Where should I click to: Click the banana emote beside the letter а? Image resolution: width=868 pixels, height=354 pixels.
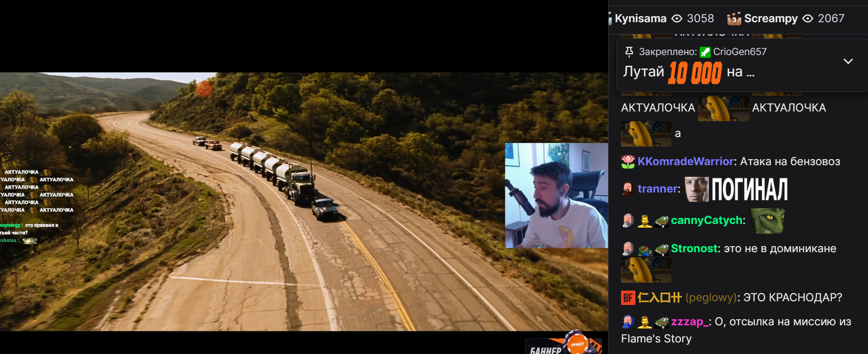click(646, 134)
